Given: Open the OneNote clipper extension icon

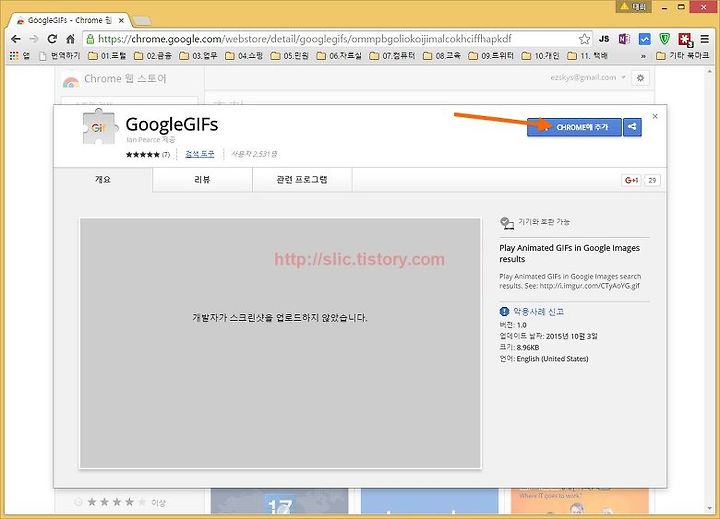Looking at the screenshot, I should 624,39.
